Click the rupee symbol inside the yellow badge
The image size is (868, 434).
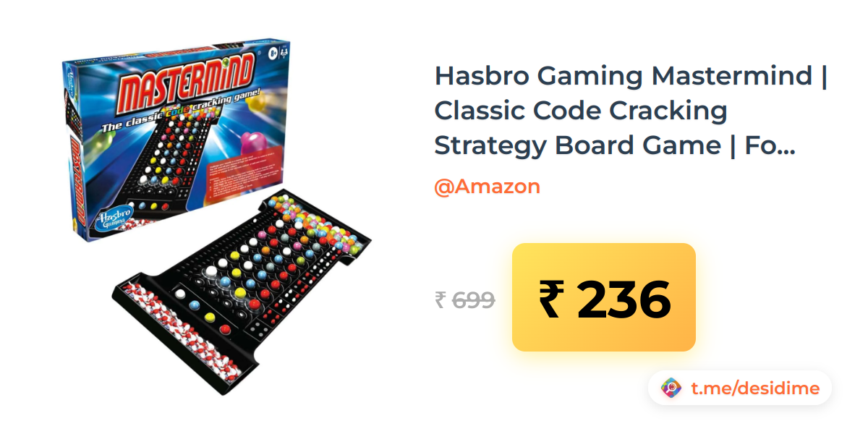coord(550,299)
